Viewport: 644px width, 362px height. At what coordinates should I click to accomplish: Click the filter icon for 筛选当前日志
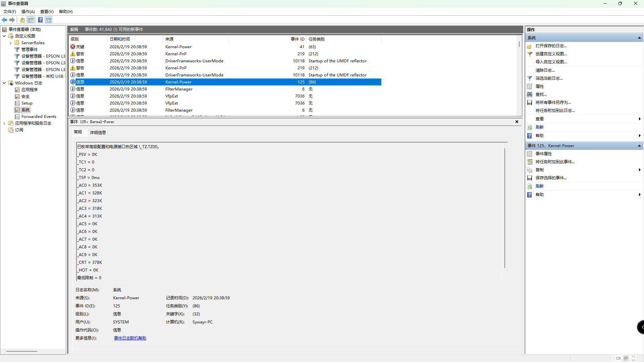coord(530,78)
